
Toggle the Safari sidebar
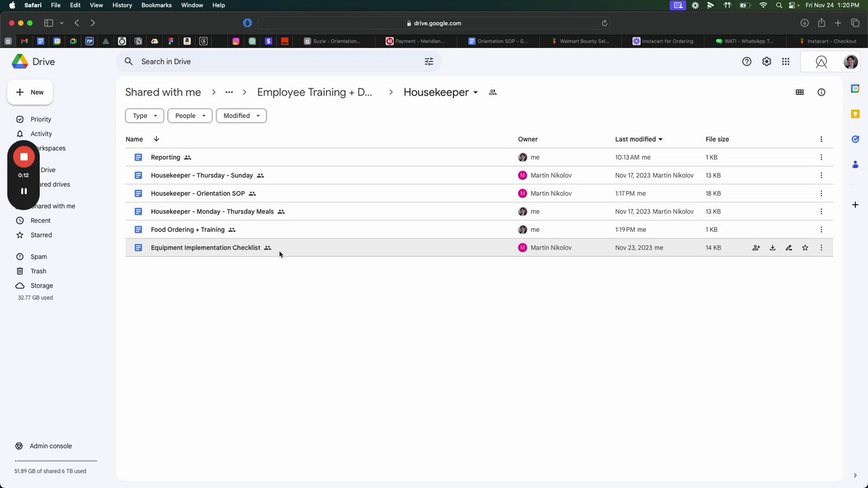(49, 23)
